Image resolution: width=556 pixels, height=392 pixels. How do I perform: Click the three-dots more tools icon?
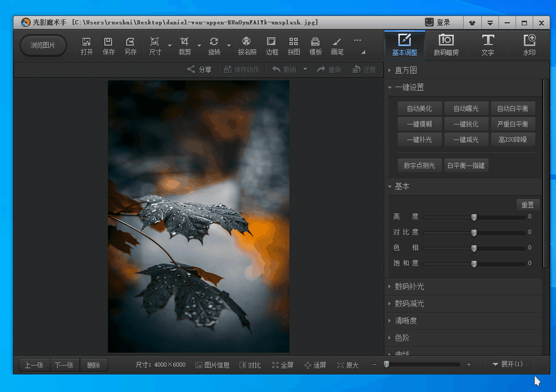click(x=357, y=40)
